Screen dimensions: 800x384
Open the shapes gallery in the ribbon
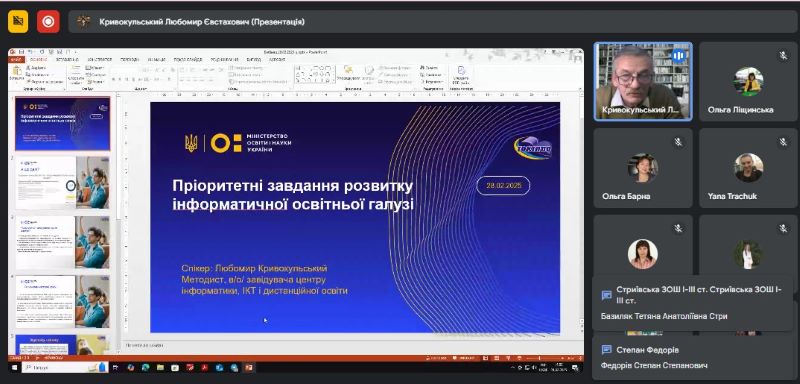point(315,74)
